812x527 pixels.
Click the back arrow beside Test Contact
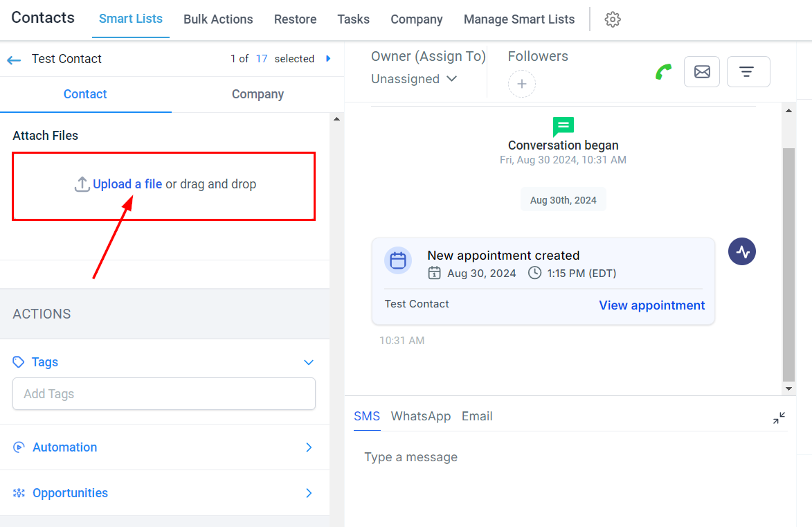tap(14, 60)
